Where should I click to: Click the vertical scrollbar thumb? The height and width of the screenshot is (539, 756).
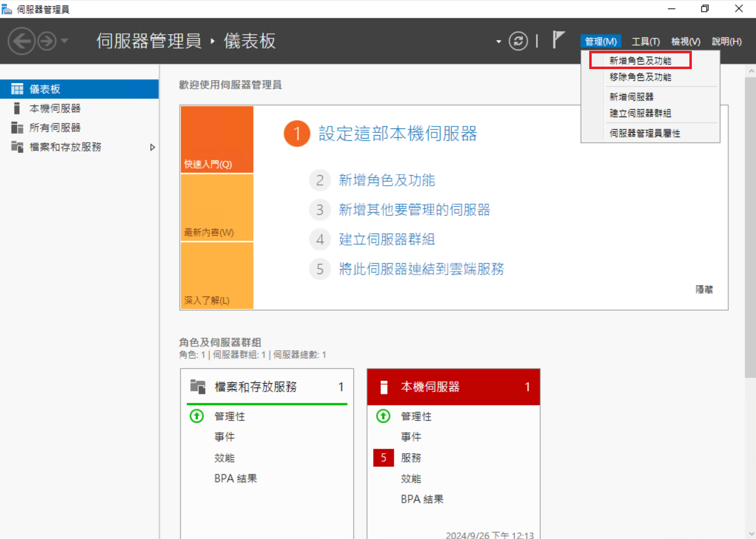751,227
